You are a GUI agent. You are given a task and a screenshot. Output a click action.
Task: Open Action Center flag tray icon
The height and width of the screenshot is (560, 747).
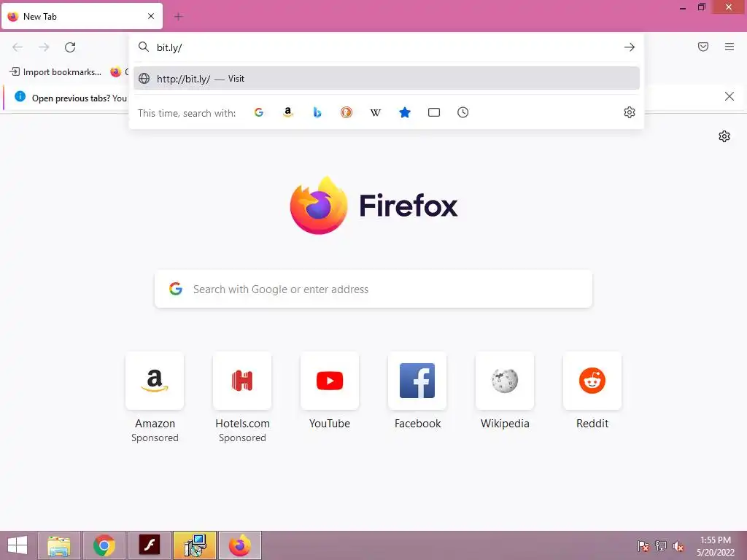643,546
